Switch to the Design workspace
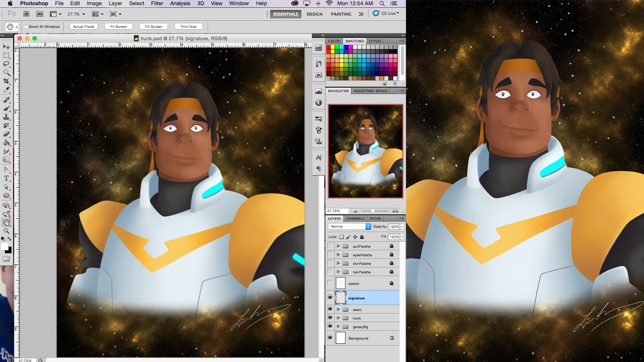Screen dimensions: 644x362 (314, 14)
